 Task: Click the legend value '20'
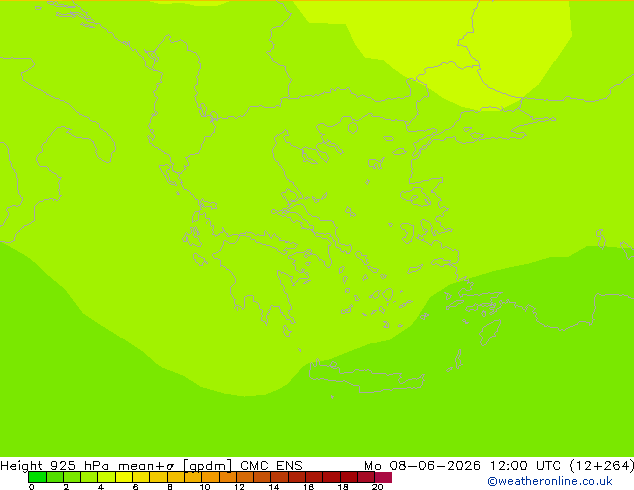(x=377, y=487)
